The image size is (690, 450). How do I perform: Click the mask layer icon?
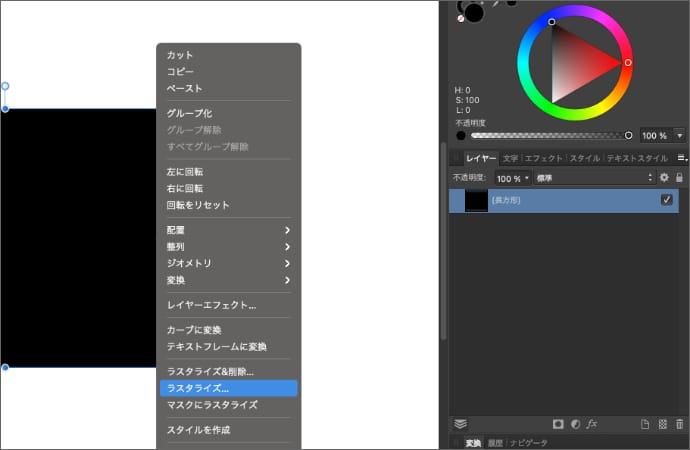pyautogui.click(x=558, y=424)
